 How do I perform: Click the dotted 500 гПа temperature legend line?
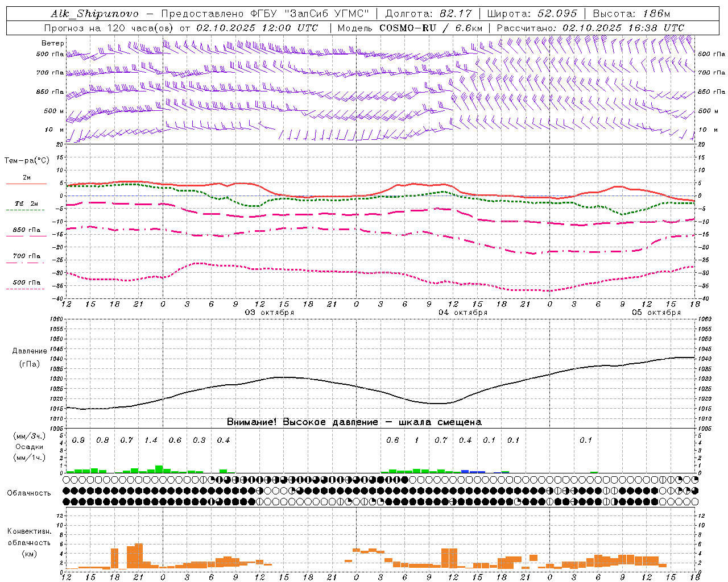26,289
